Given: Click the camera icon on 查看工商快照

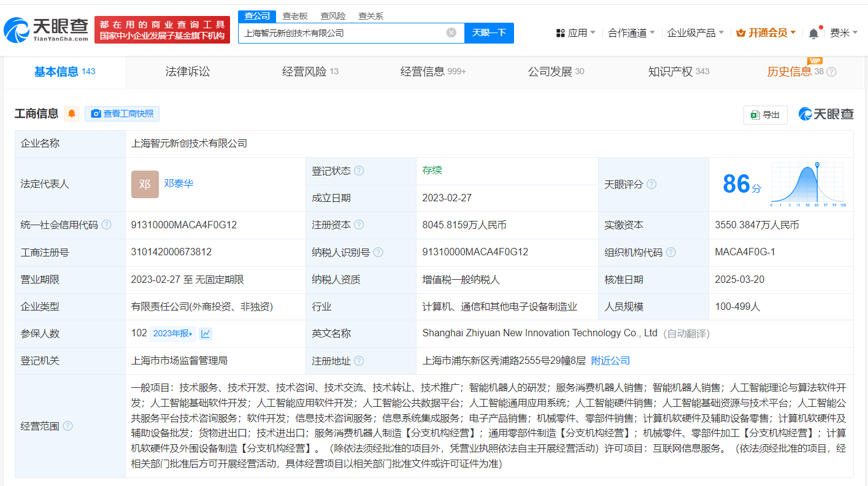Looking at the screenshot, I should pos(96,114).
